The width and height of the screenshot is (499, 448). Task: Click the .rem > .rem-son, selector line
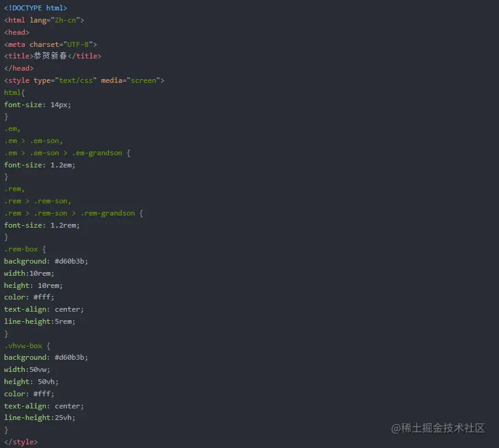[x=38, y=201]
